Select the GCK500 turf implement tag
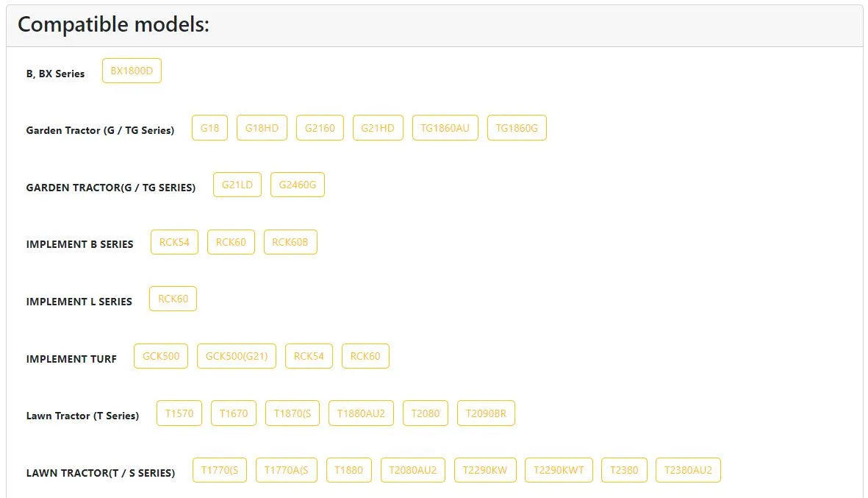The height and width of the screenshot is (498, 868). (161, 356)
